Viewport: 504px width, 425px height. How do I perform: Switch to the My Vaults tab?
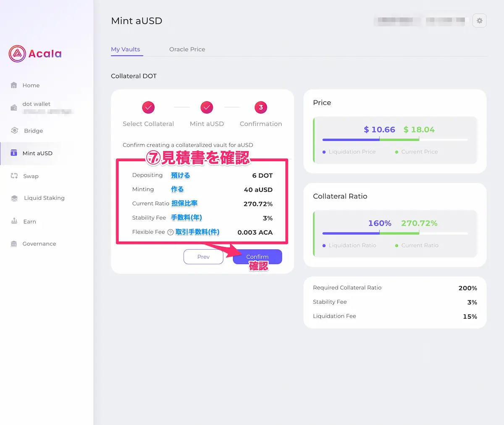[126, 49]
